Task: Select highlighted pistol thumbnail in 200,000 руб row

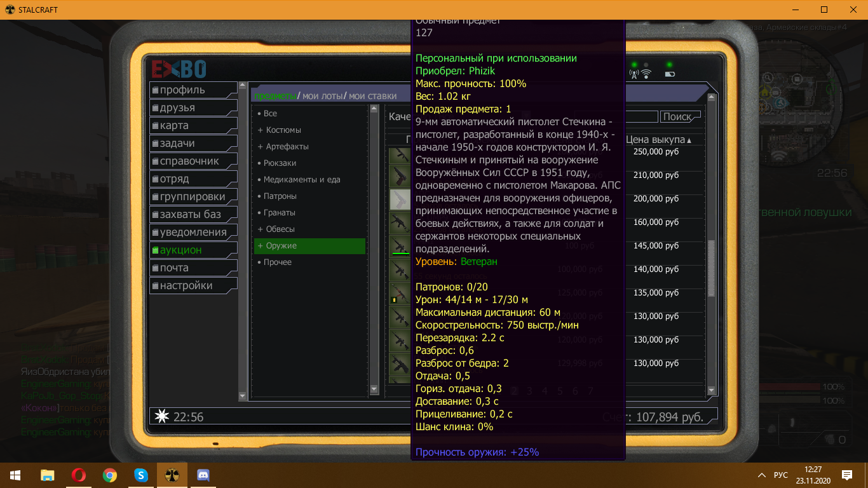Action: [x=400, y=199]
